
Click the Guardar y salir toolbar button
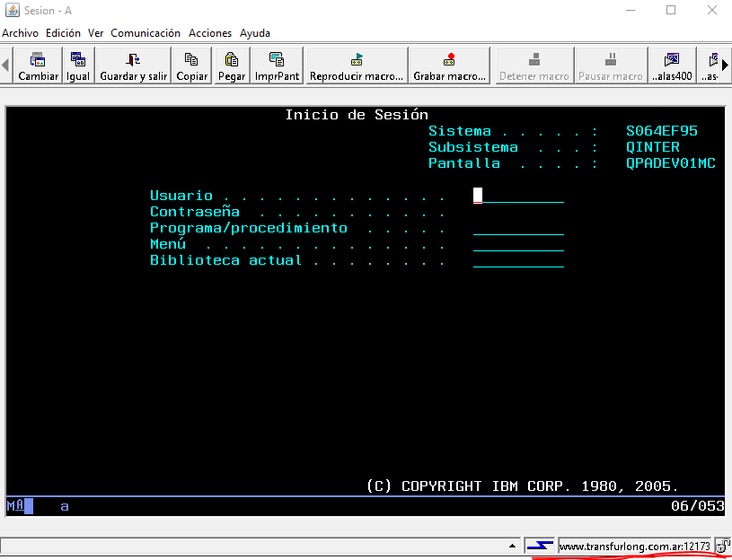tap(134, 66)
